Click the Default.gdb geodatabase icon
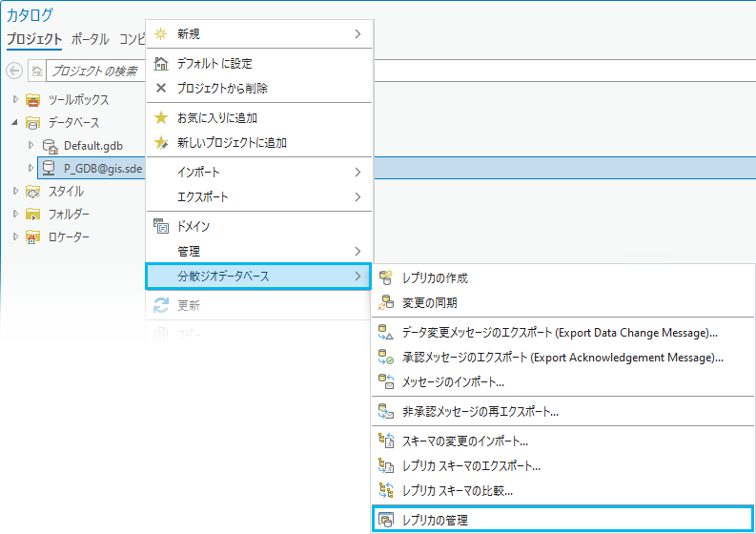The width and height of the screenshot is (756, 534). pos(51,146)
